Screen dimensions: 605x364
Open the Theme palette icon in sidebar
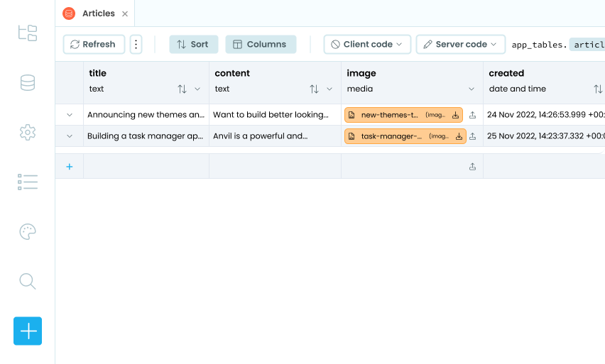(28, 231)
